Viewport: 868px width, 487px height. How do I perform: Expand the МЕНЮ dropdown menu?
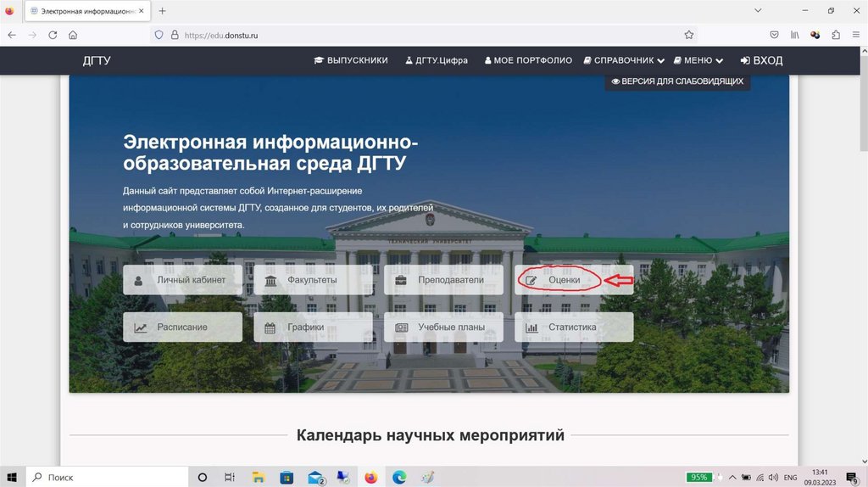click(698, 60)
